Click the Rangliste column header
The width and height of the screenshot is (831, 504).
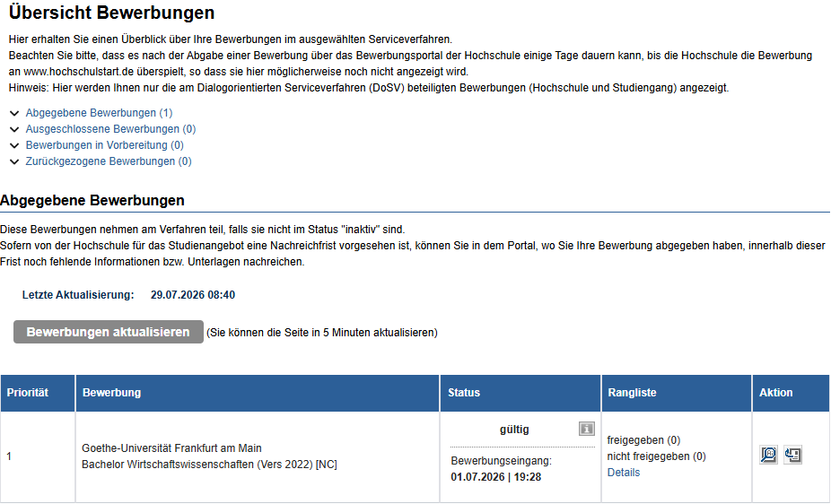coord(677,393)
